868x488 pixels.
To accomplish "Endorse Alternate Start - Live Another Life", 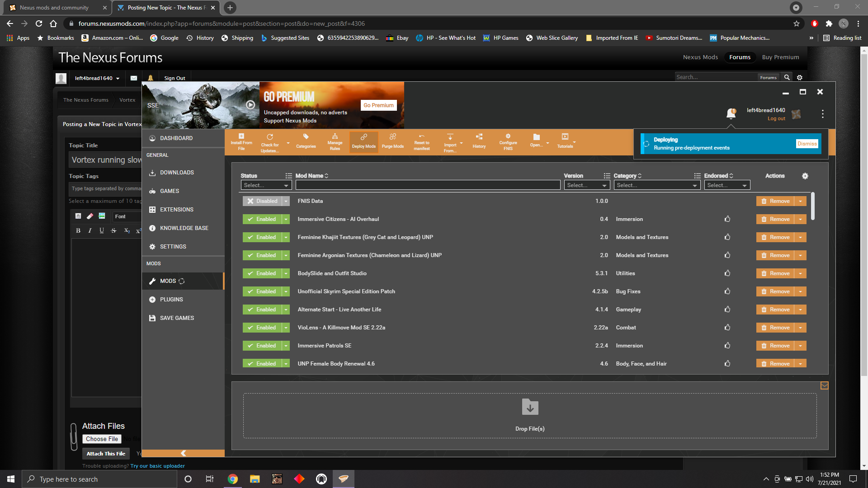I will 727,310.
